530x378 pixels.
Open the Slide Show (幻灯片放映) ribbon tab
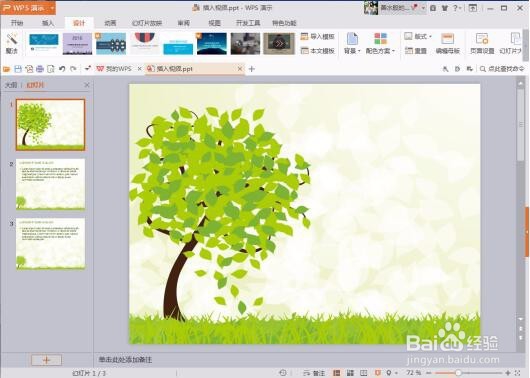[147, 23]
